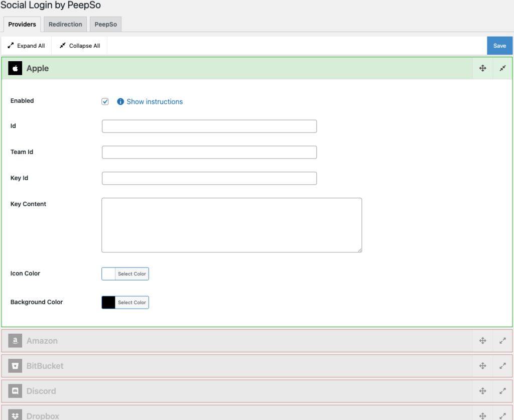Click the move handle on BitBucket row

click(x=482, y=366)
